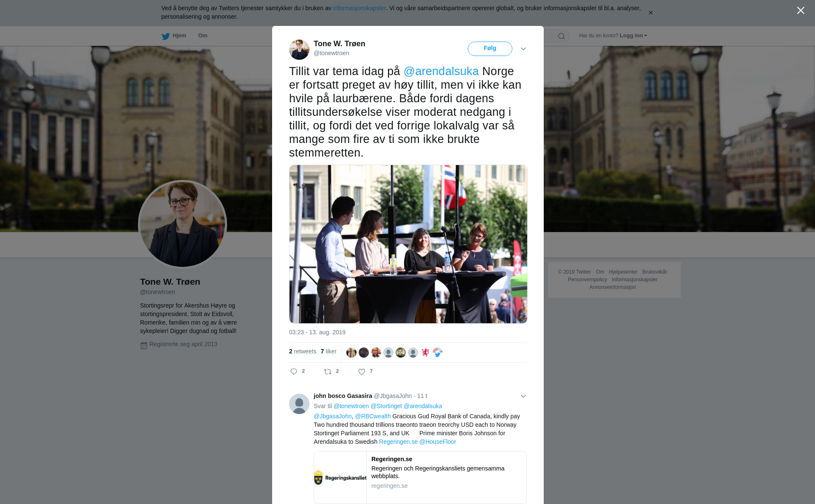Close the tweet overlay with large X
815x504 pixels.
pos(801,11)
